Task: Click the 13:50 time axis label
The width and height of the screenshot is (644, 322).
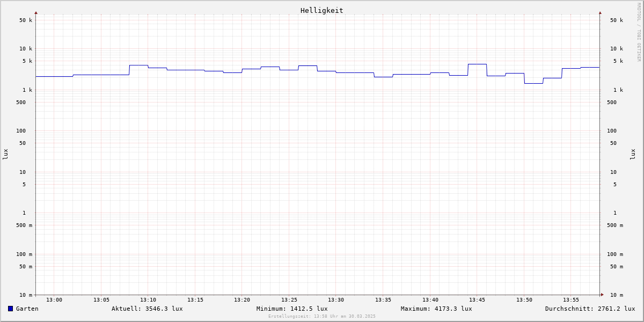Action: pyautogui.click(x=524, y=300)
